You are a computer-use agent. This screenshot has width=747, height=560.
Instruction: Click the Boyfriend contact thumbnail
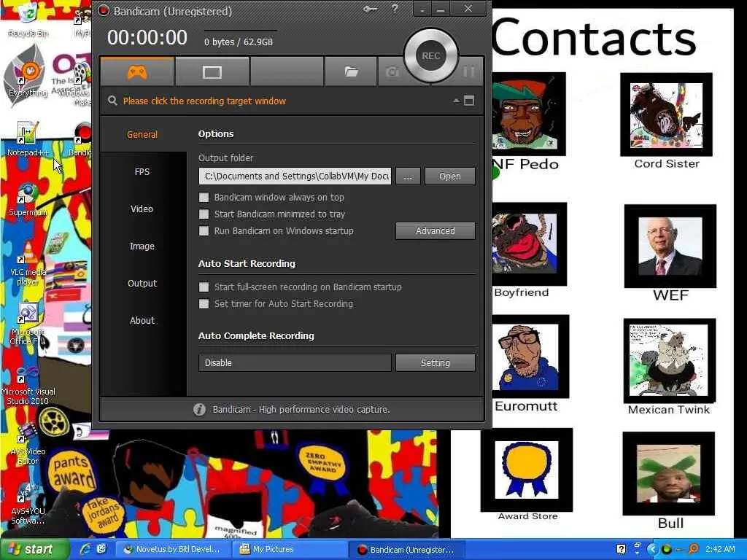(529, 244)
